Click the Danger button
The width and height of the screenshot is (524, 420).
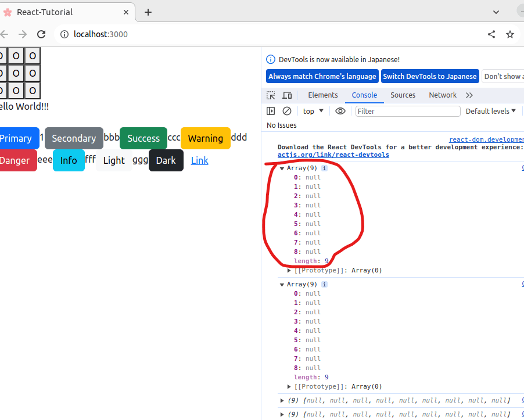(x=17, y=160)
